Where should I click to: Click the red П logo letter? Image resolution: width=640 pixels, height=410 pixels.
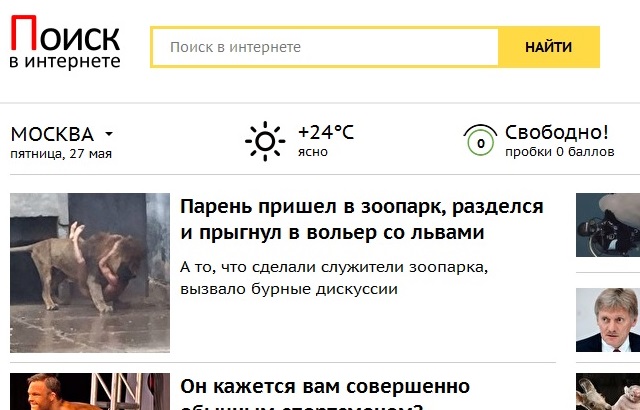tap(24, 32)
